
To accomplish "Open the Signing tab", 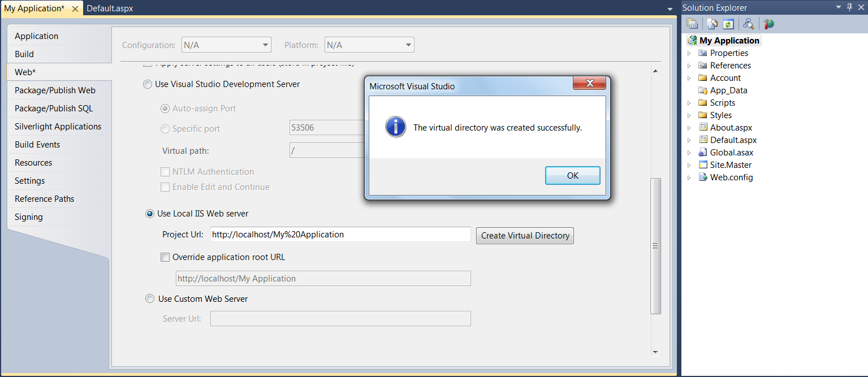I will pyautogui.click(x=59, y=217).
